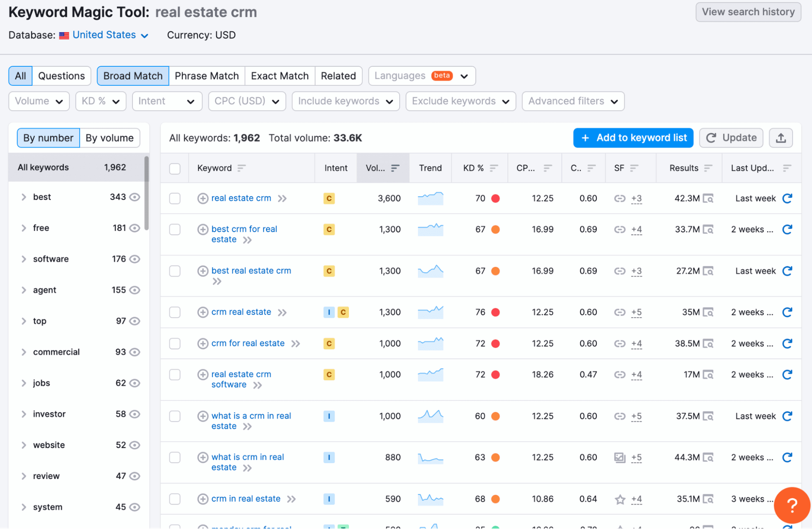
Task: Toggle the eye icon for the 'software' group
Action: click(134, 259)
